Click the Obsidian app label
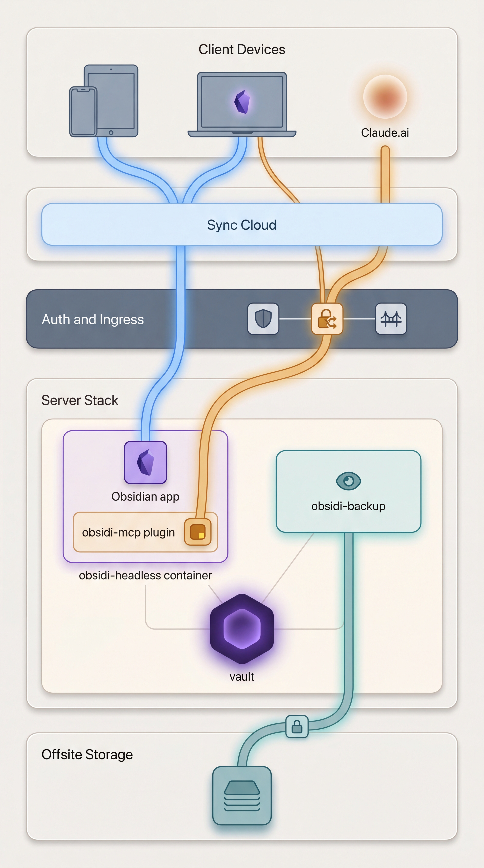 click(x=145, y=497)
